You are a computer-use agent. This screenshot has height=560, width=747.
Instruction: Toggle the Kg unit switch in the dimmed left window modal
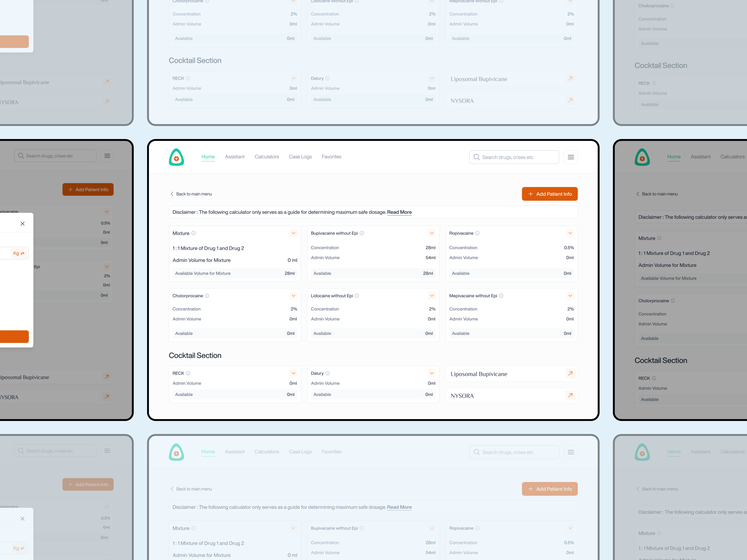point(19,253)
